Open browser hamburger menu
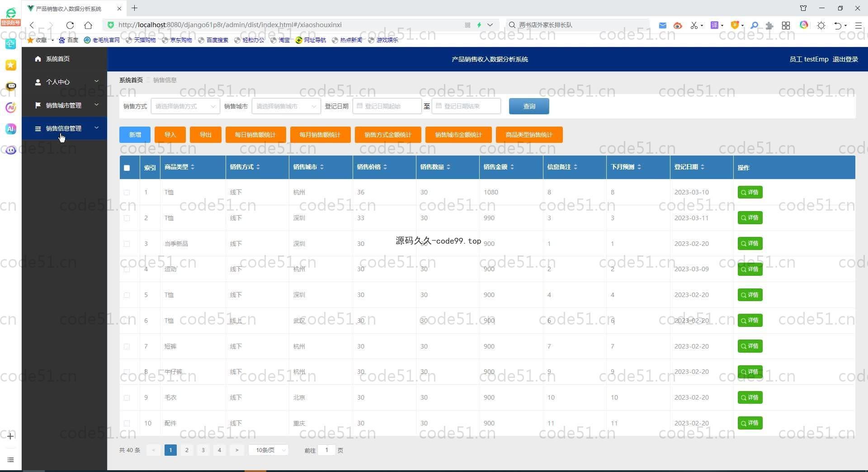The height and width of the screenshot is (472, 868). coord(858,25)
